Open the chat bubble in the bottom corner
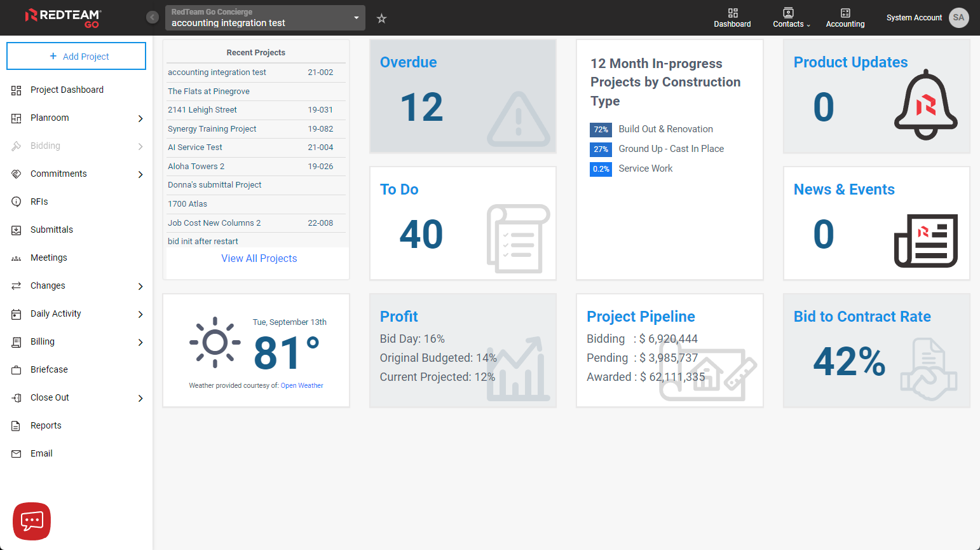 (x=31, y=521)
